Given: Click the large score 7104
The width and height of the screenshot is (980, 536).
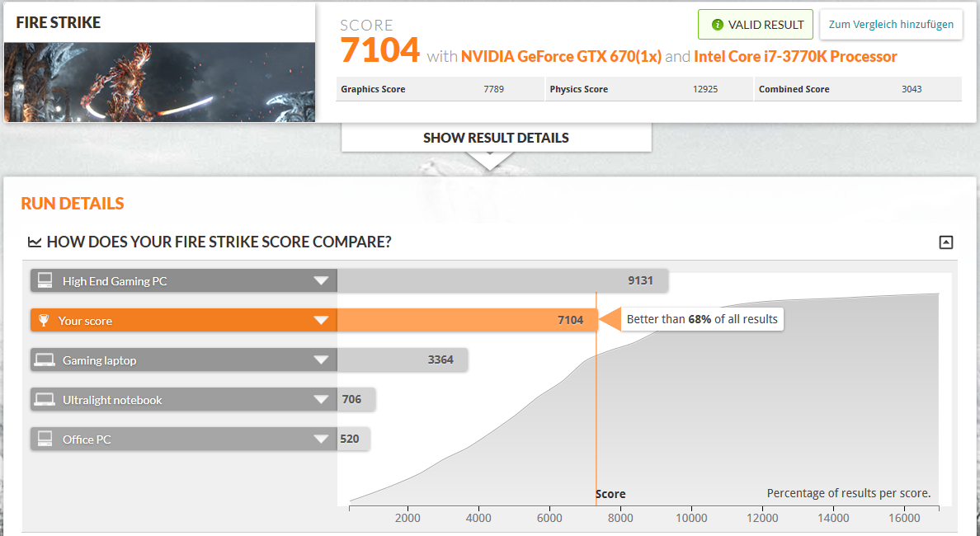Looking at the screenshot, I should [x=380, y=50].
